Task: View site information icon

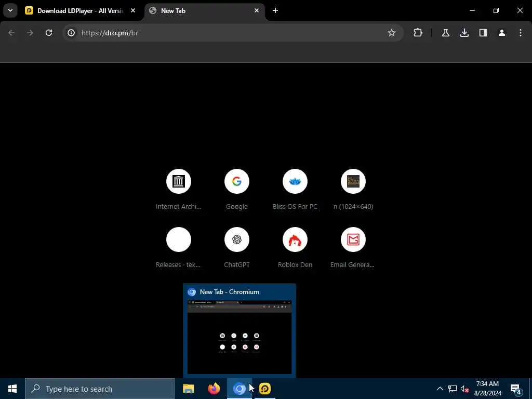Action: click(x=71, y=33)
